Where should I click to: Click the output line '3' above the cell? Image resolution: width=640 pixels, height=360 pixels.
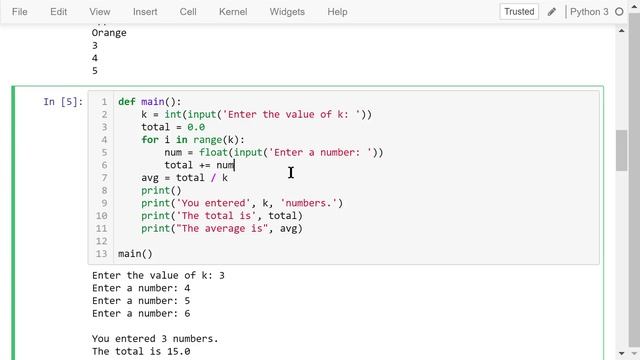[x=95, y=45]
